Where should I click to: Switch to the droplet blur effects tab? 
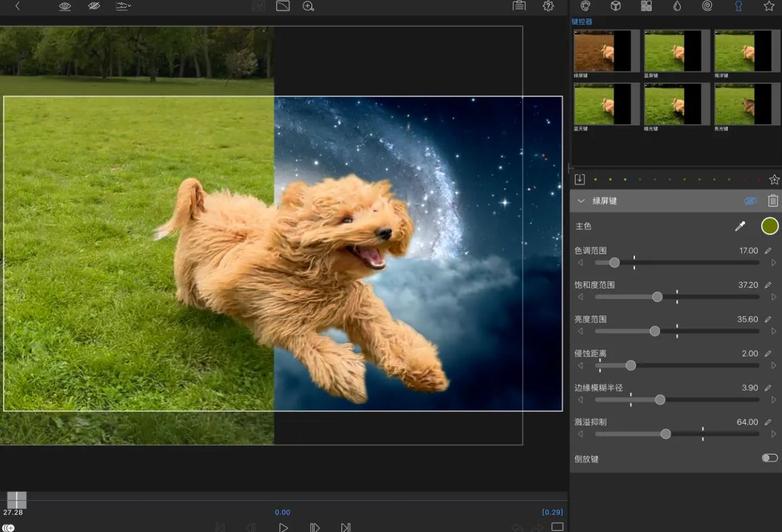point(677,6)
